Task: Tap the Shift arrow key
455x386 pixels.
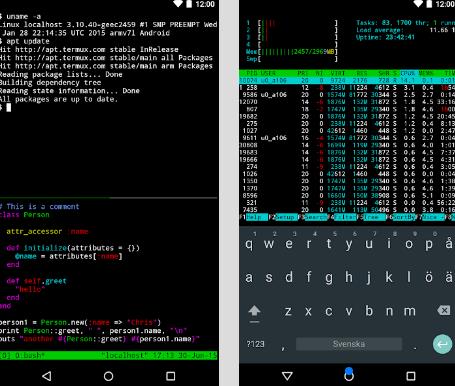Action: pyautogui.click(x=254, y=313)
